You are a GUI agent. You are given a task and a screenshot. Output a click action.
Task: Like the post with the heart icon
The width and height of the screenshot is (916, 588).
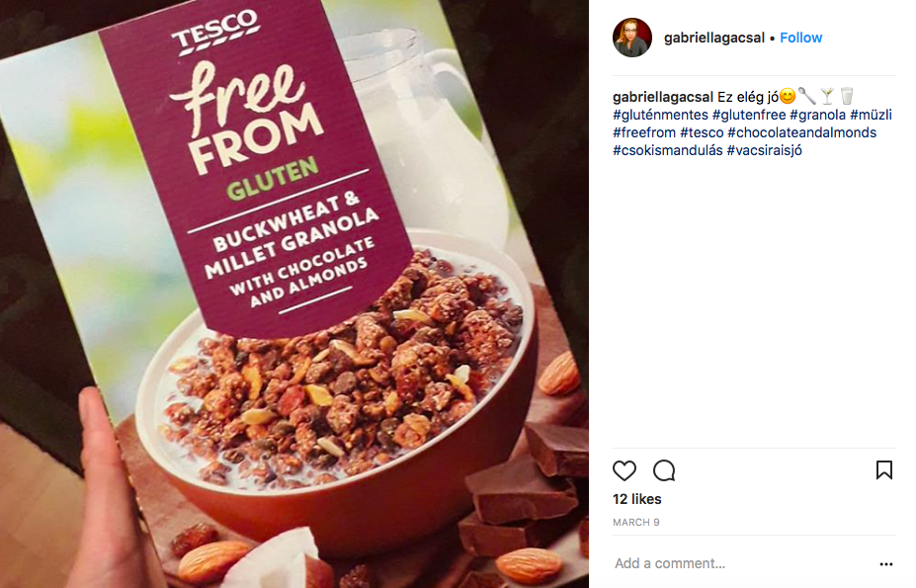[x=624, y=470]
